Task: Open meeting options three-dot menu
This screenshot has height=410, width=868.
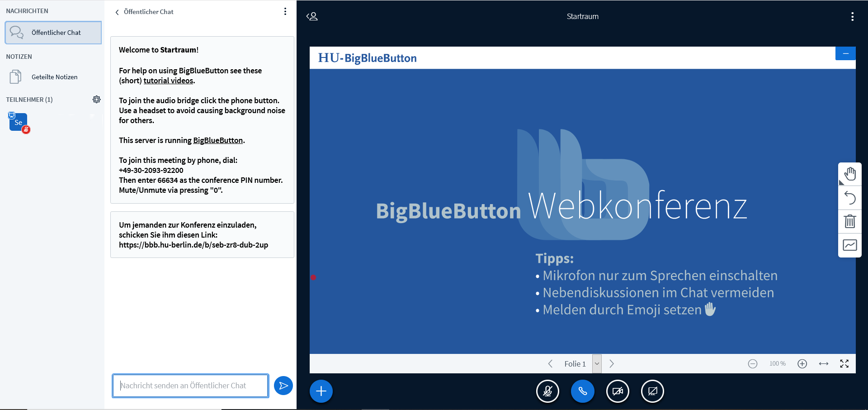Action: point(853,17)
